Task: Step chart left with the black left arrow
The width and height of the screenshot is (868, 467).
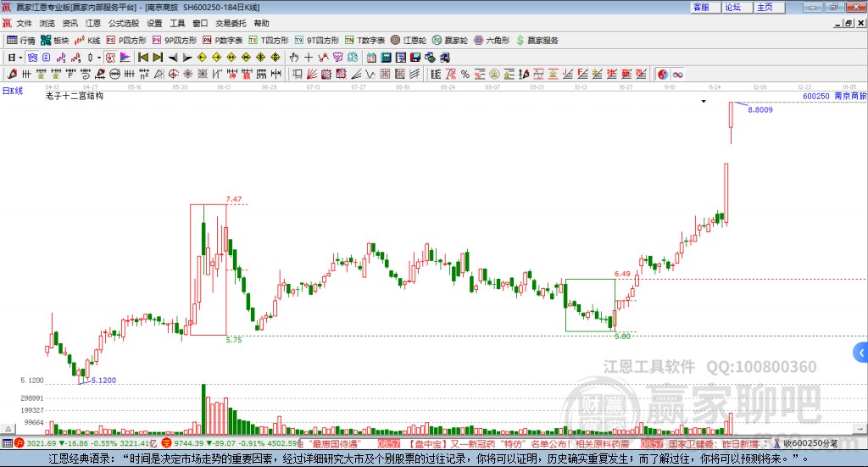Action: (173, 58)
